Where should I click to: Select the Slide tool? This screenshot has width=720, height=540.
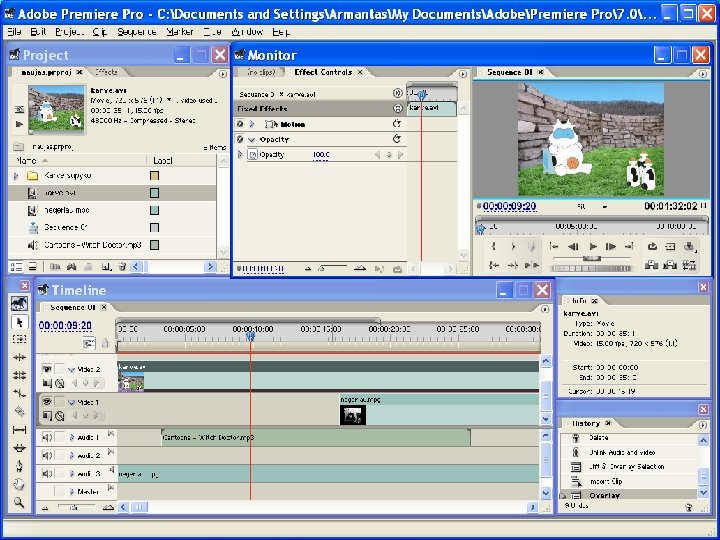point(19,448)
